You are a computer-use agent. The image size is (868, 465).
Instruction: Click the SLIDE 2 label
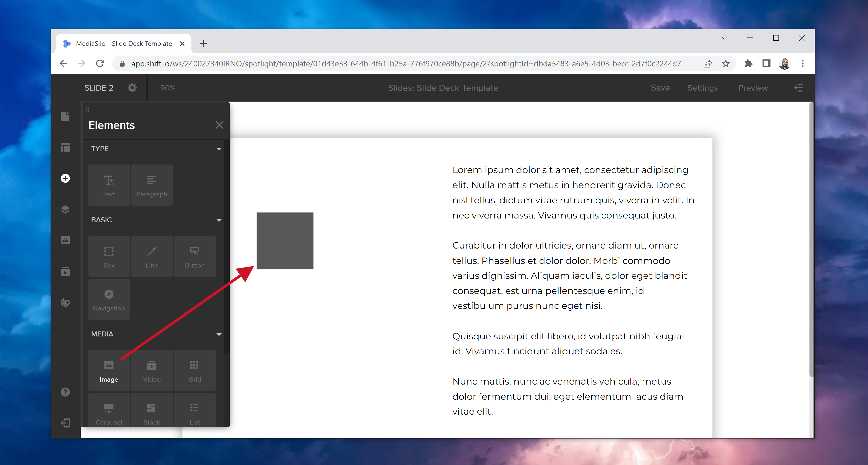point(99,88)
